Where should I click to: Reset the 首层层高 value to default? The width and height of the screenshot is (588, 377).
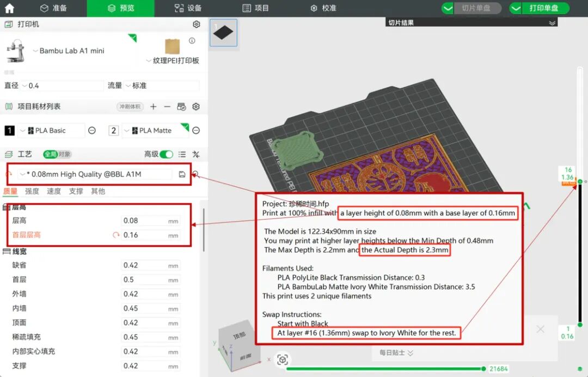click(x=116, y=235)
